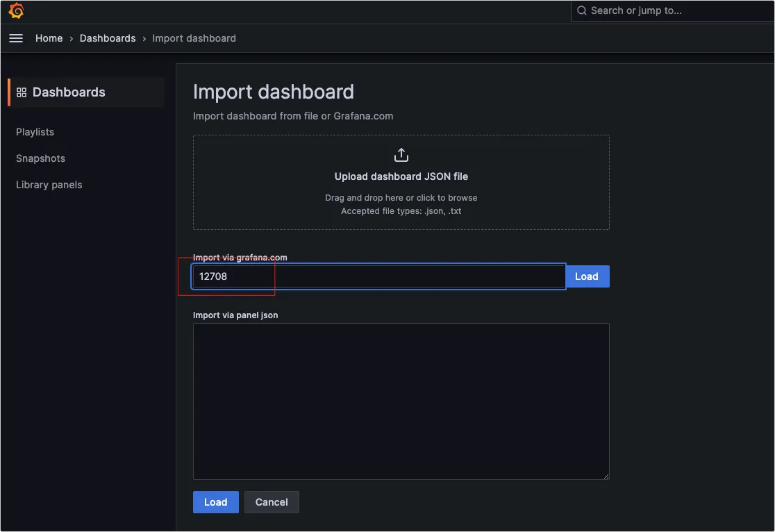
Task: Open Playlists in the sidebar
Action: click(x=35, y=132)
